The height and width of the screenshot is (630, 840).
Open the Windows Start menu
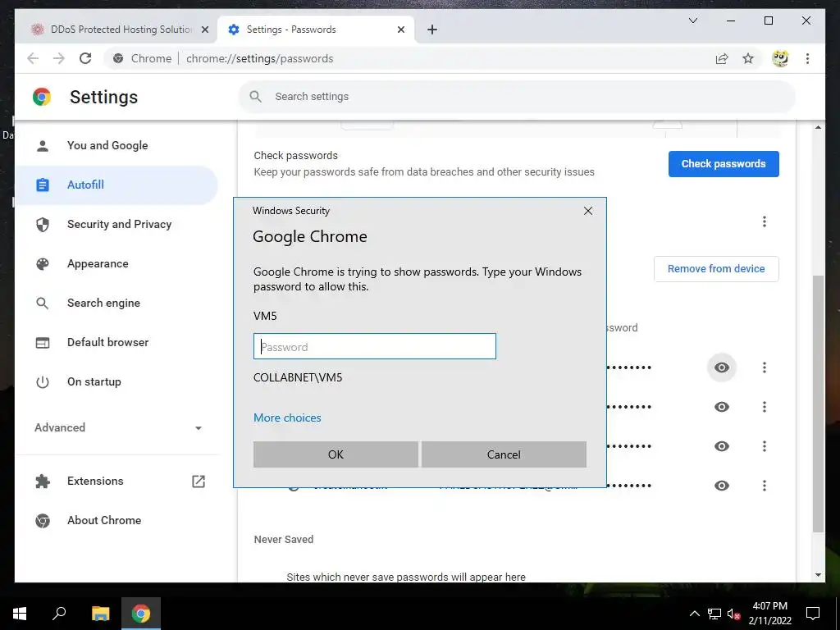pos(20,614)
